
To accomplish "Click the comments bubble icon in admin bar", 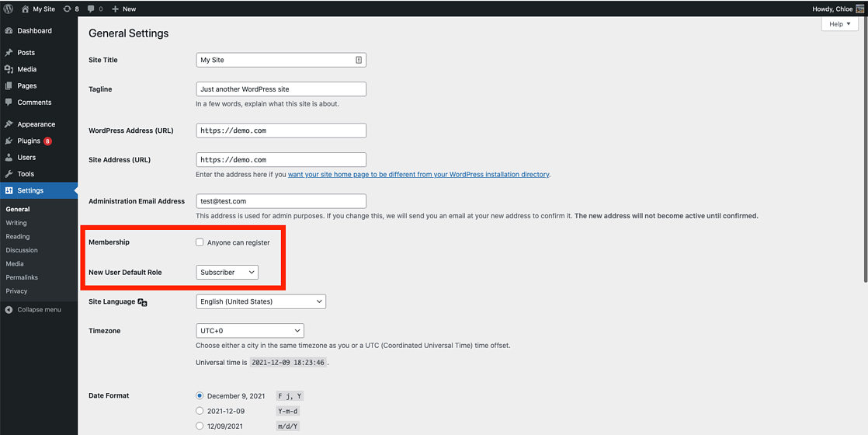I will coord(92,9).
